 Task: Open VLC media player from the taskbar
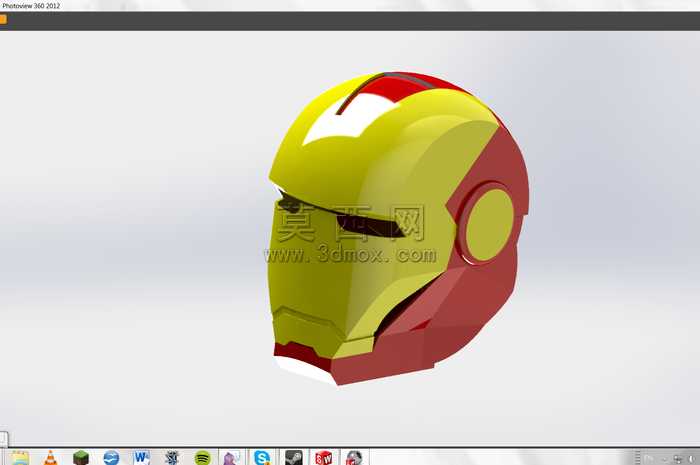tap(50, 458)
